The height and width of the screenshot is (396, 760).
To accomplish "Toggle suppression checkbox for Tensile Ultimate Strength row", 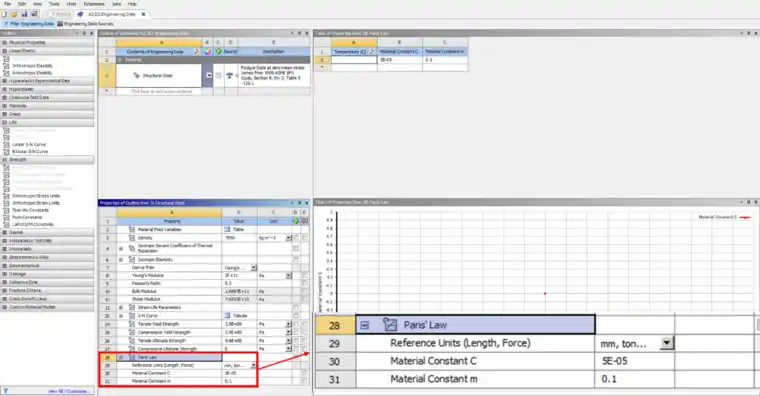I will point(296,341).
